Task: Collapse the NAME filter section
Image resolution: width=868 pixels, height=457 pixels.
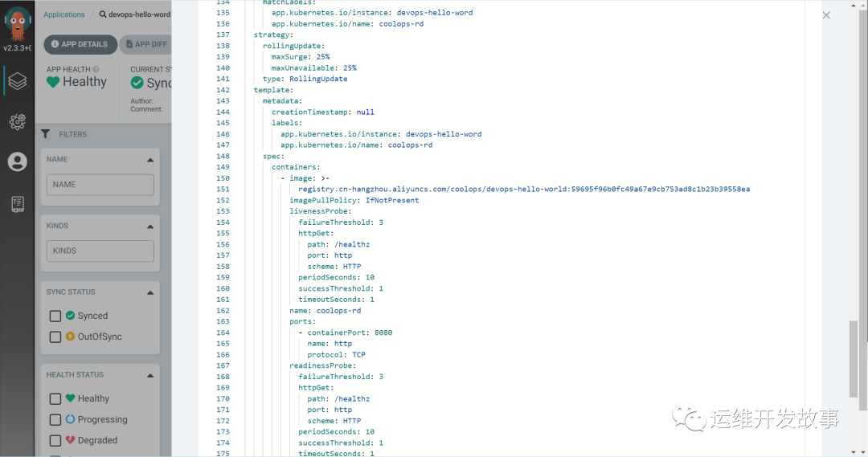Action: (150, 160)
